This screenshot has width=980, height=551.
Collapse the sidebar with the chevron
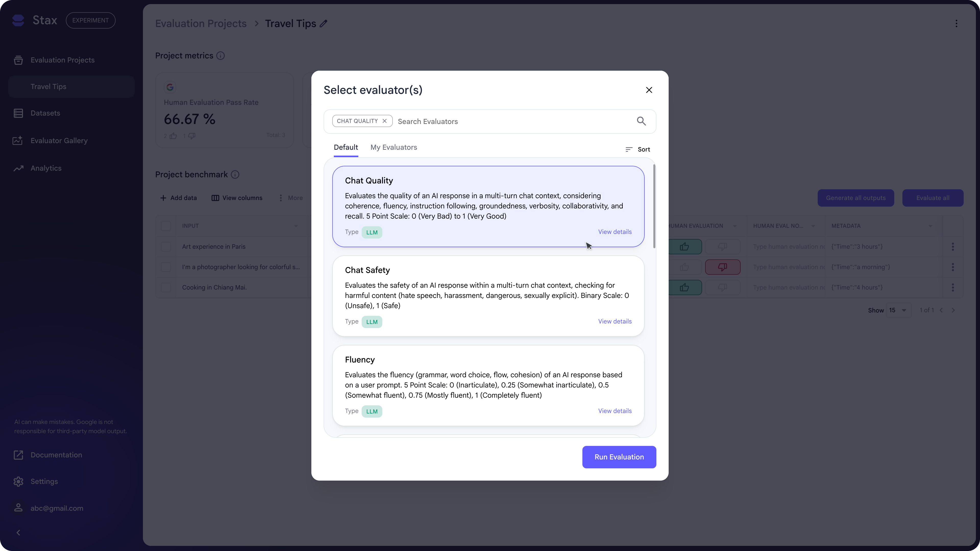(x=18, y=532)
